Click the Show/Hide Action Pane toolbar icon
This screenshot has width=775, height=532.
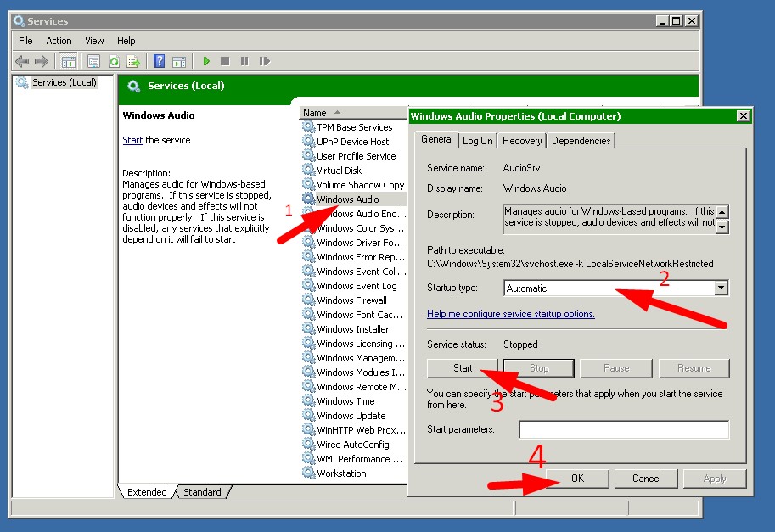click(179, 61)
